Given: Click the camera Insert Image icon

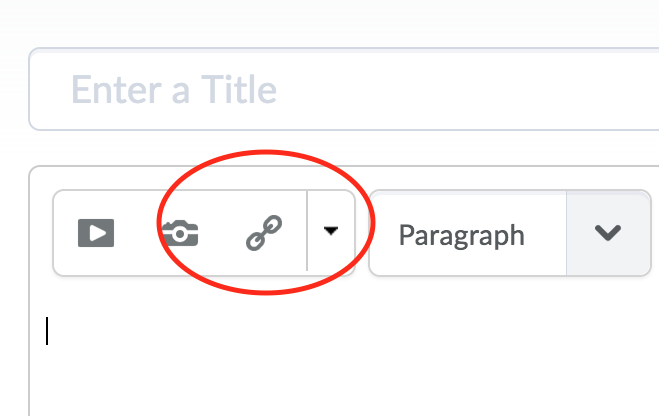Looking at the screenshot, I should coord(180,234).
